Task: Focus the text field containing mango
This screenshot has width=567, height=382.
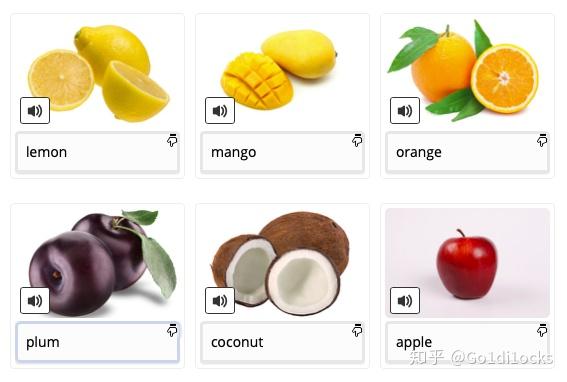Action: (282, 152)
